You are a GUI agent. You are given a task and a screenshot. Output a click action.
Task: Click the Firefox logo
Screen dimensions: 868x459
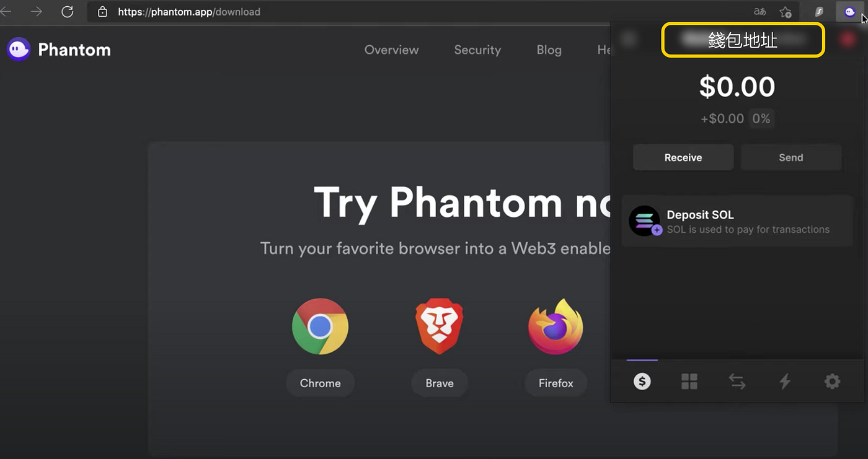556,326
